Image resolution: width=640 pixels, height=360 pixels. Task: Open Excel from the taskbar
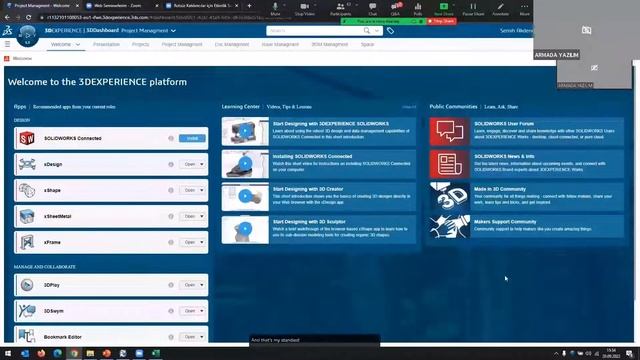156,353
